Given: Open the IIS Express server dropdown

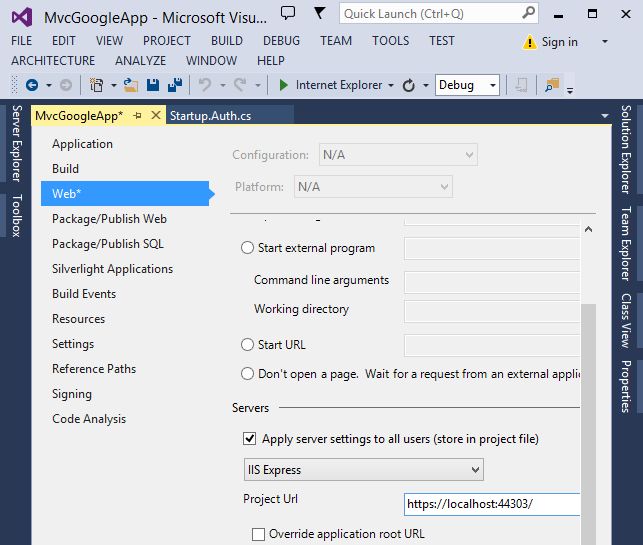Looking at the screenshot, I should [x=364, y=470].
